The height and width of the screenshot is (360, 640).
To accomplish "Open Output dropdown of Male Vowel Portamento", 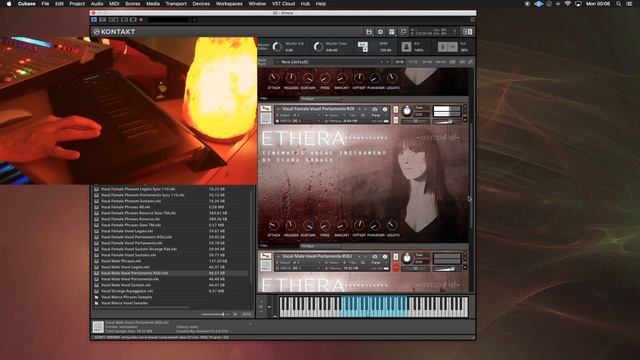I will (x=298, y=262).
